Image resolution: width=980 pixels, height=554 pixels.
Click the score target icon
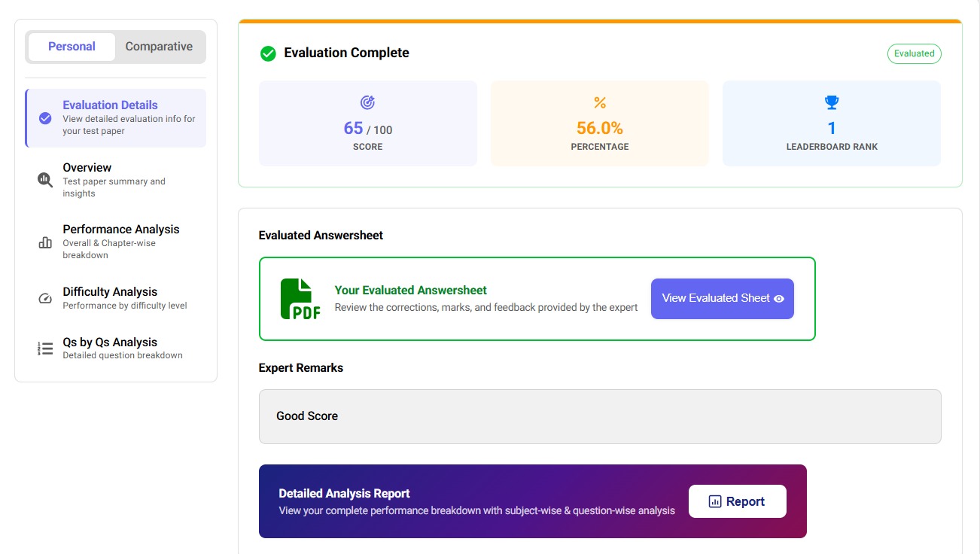pos(367,102)
